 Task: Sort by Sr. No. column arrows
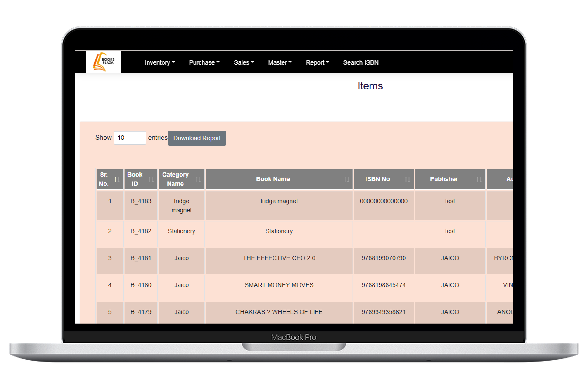click(x=117, y=180)
